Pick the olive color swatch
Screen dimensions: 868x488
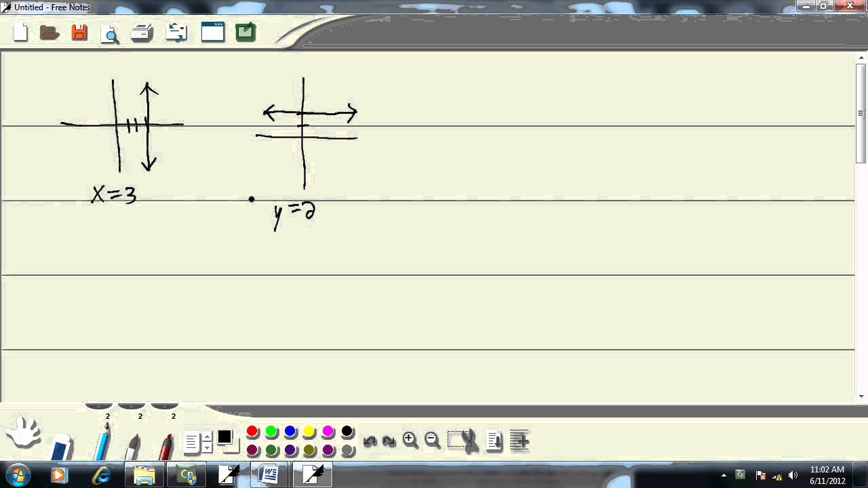tap(309, 450)
